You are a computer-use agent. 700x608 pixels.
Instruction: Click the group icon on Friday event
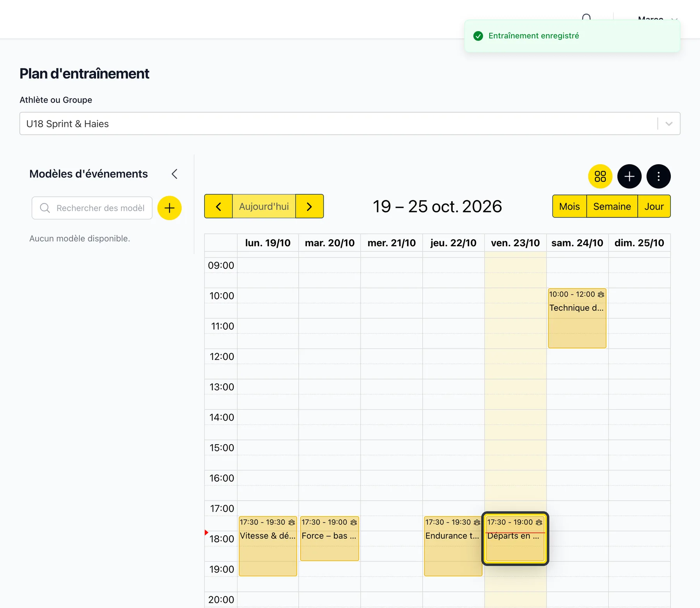click(539, 522)
